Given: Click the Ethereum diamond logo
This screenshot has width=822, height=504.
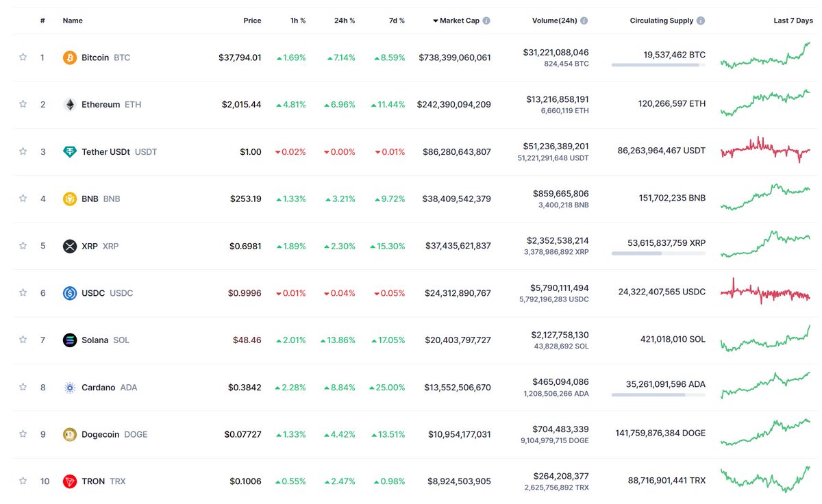Looking at the screenshot, I should click(69, 104).
